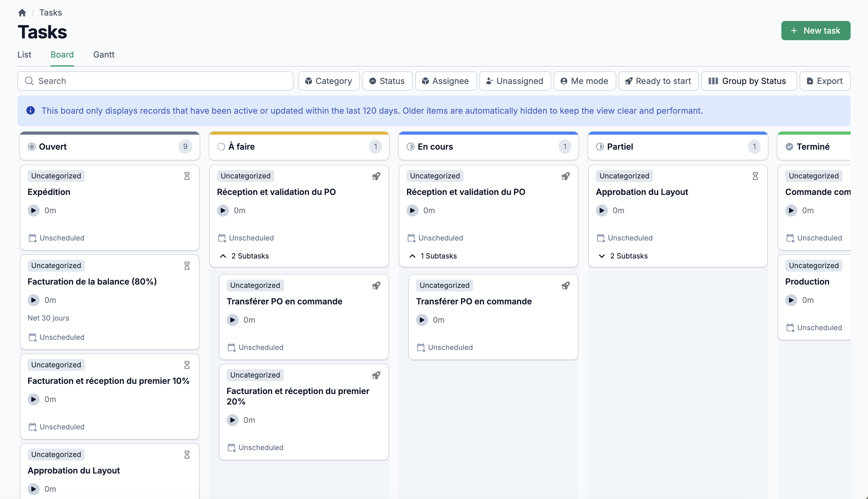868x499 pixels.
Task: Start timer on Production card
Action: [x=791, y=300]
